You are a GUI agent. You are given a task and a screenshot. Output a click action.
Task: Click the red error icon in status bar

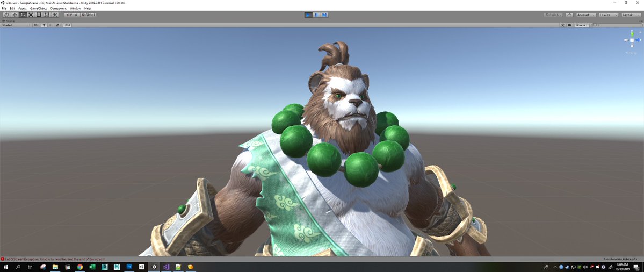click(2, 259)
